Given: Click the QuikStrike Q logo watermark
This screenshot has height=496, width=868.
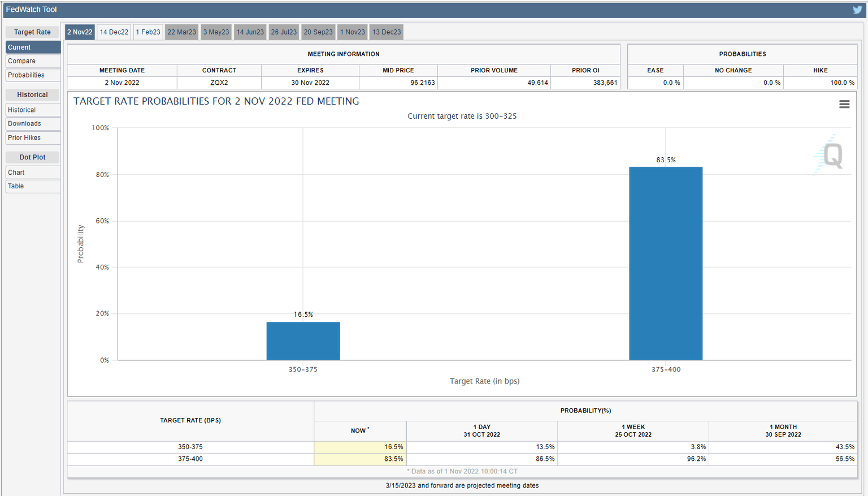Looking at the screenshot, I should [x=832, y=154].
